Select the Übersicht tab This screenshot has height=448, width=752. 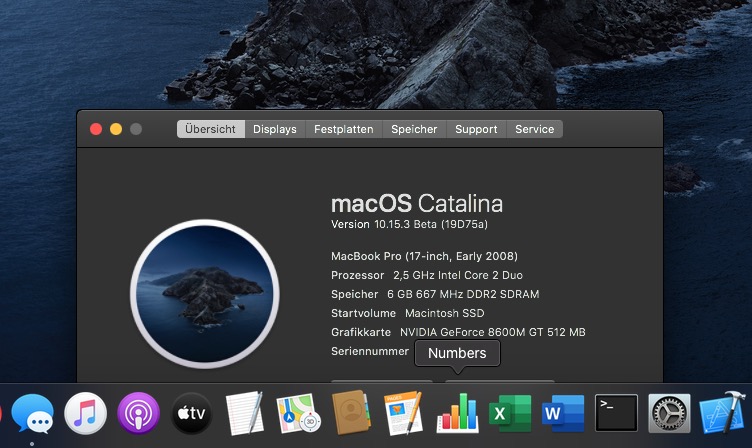[x=211, y=129]
